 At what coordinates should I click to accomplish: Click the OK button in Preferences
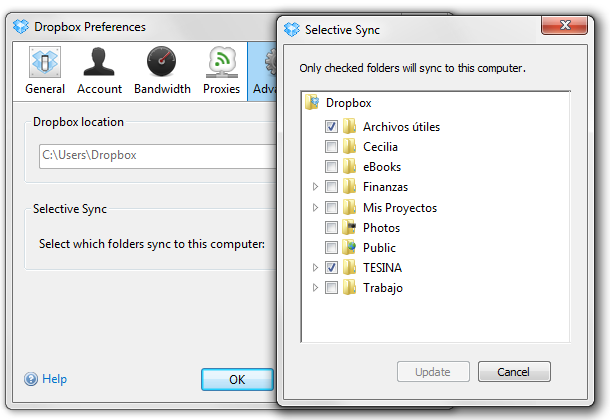237,379
